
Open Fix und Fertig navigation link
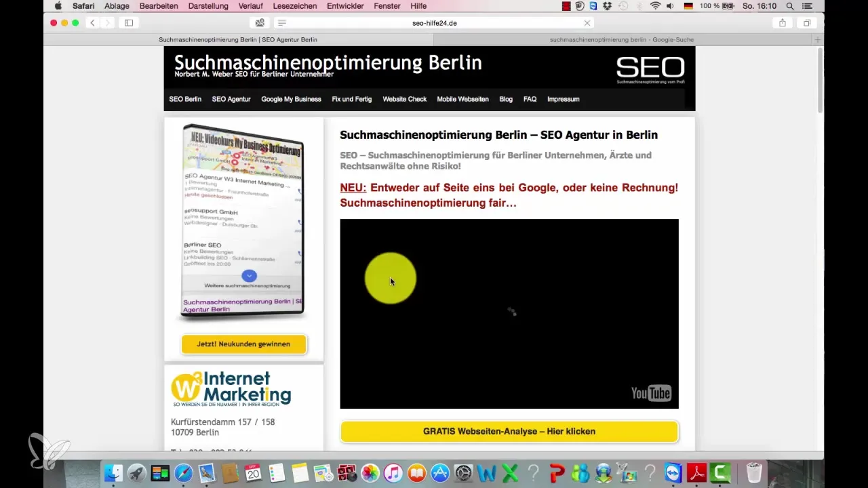pos(352,99)
